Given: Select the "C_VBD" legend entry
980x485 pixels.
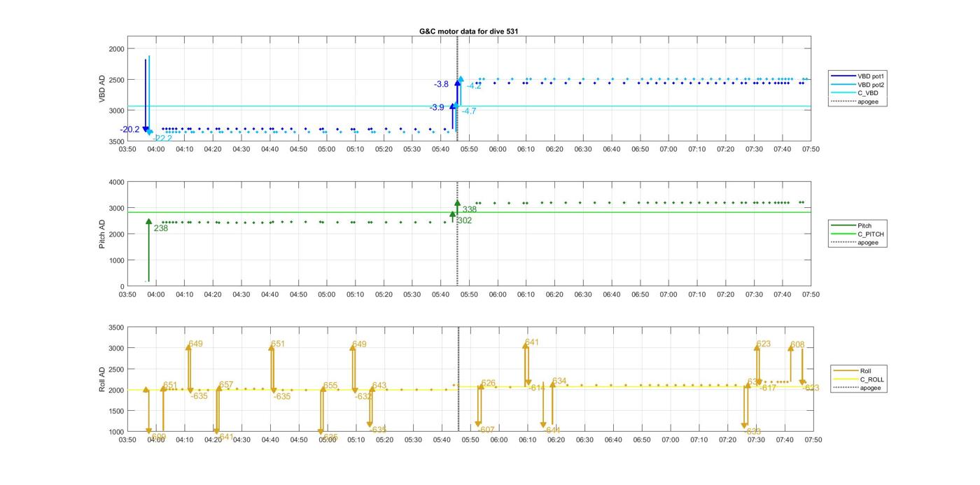Looking at the screenshot, I should [x=855, y=92].
